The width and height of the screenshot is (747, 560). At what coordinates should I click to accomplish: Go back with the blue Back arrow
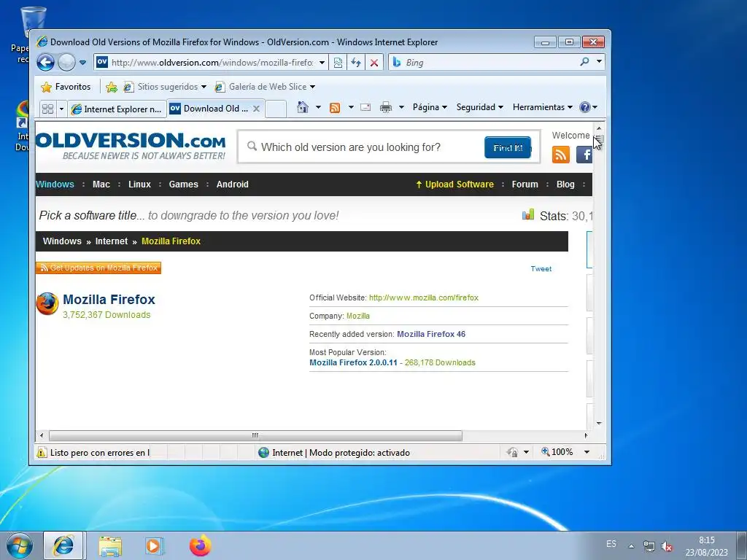(46, 63)
